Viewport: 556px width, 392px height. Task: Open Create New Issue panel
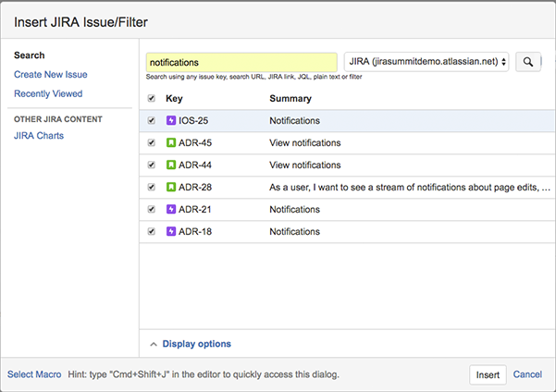pos(51,75)
